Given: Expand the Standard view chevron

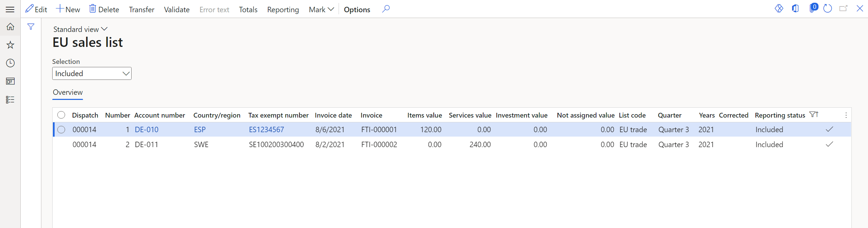Looking at the screenshot, I should pos(104,29).
